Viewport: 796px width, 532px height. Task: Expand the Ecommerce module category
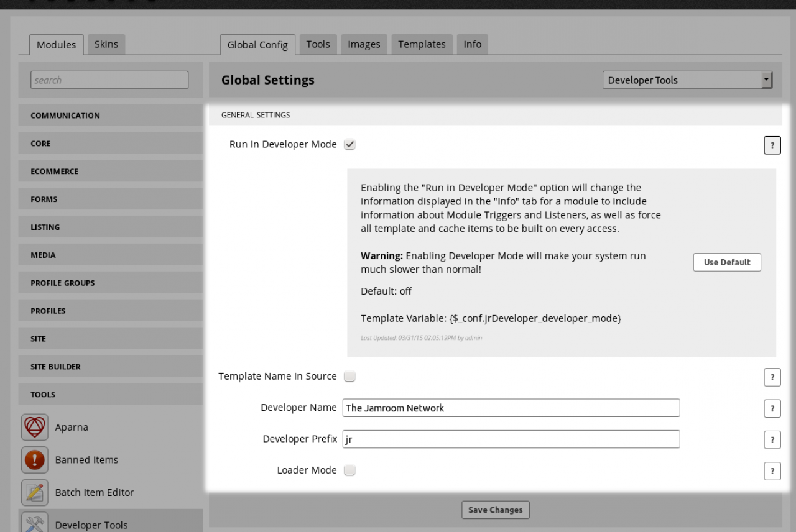tap(110, 172)
